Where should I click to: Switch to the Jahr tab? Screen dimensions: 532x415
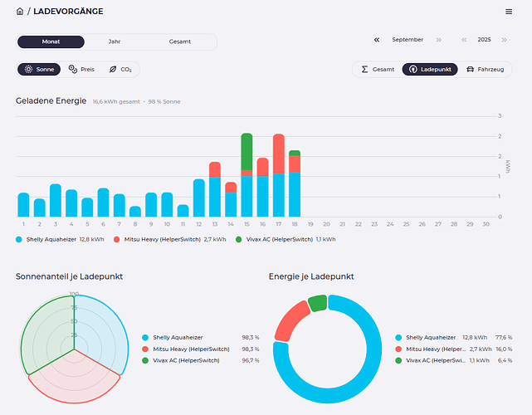[115, 41]
